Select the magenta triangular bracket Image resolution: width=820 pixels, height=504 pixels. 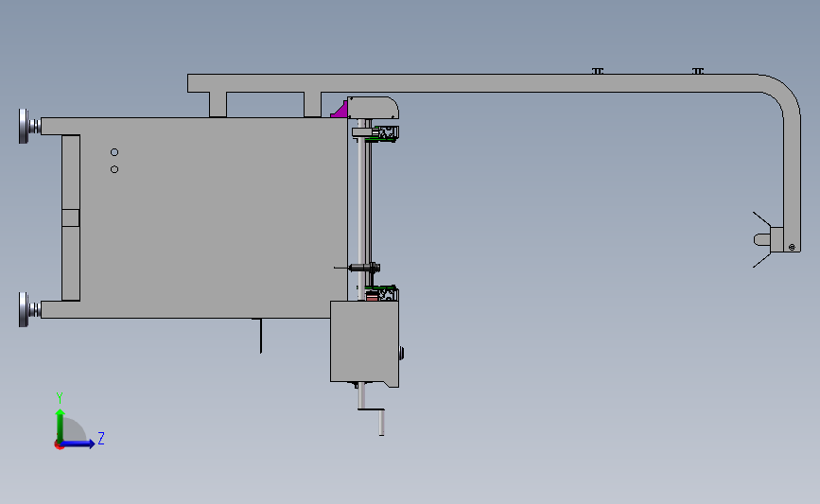click(340, 109)
